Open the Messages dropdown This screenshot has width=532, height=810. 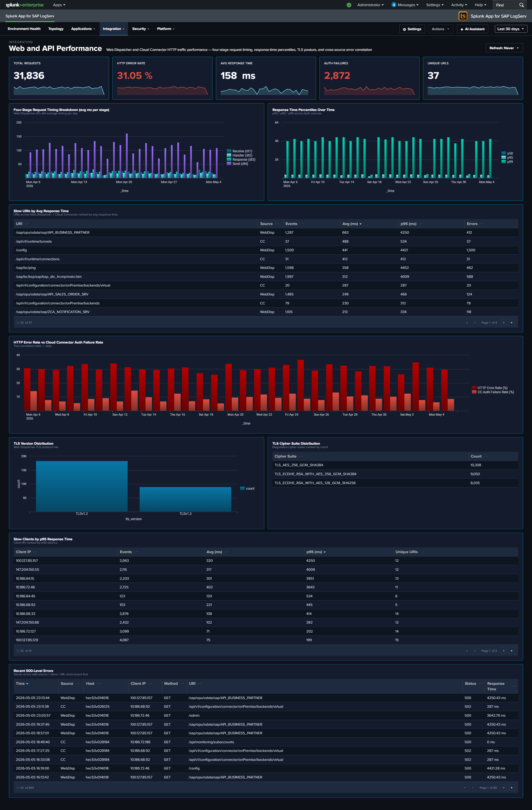coord(408,5)
